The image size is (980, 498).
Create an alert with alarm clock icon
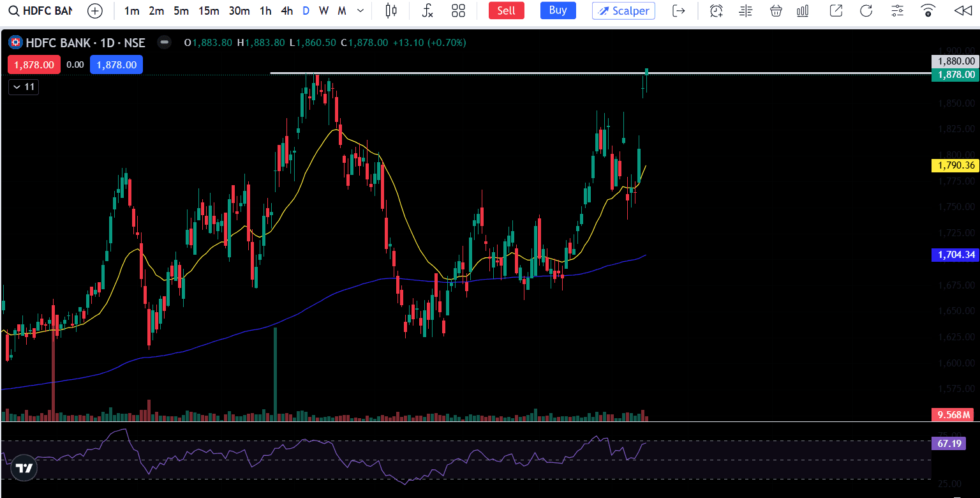pyautogui.click(x=716, y=11)
